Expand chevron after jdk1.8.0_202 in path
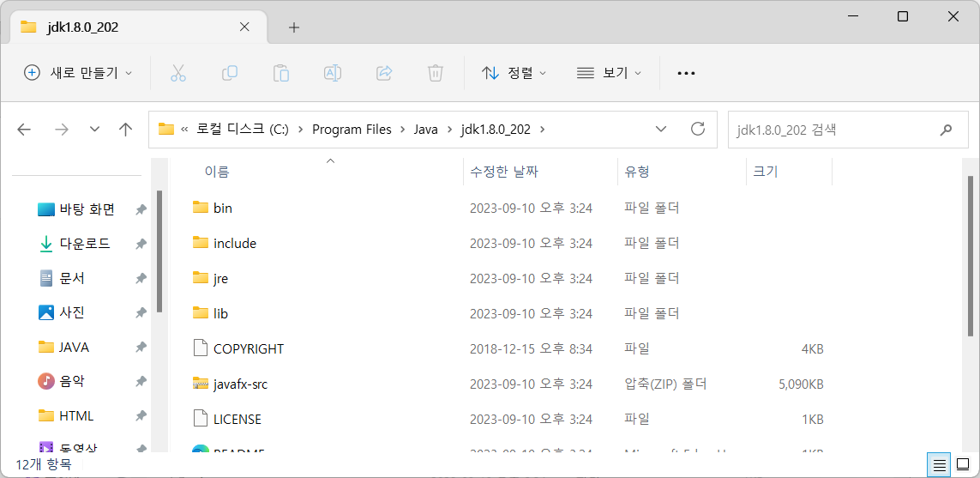Screen dimensions: 980x478 tap(542, 130)
